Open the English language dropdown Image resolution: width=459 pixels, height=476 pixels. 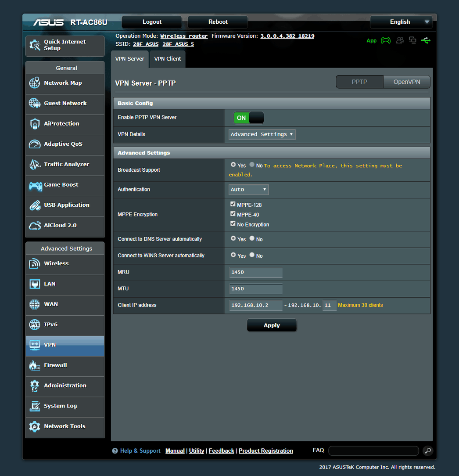click(401, 22)
